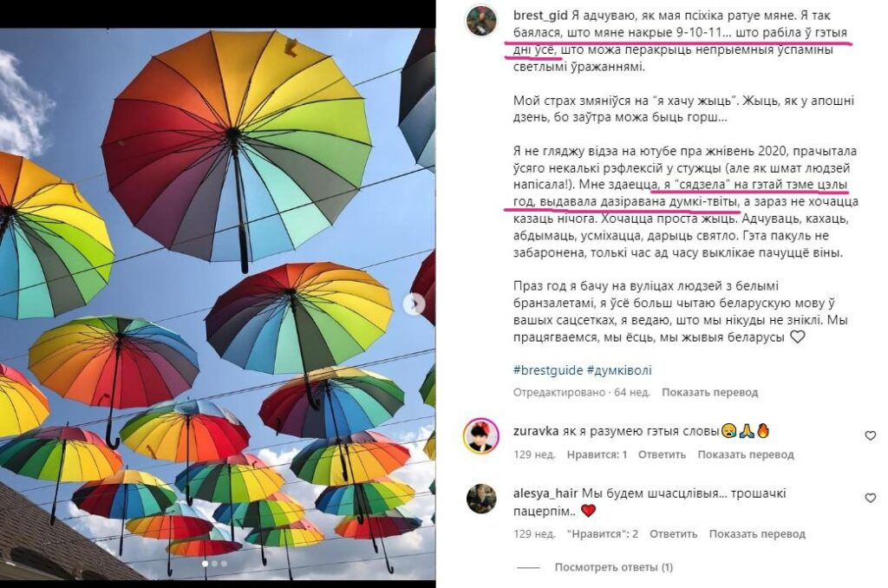Screen dimensions: 888x588
Task: Go to next photo with carousel arrow
Action: pos(414,304)
